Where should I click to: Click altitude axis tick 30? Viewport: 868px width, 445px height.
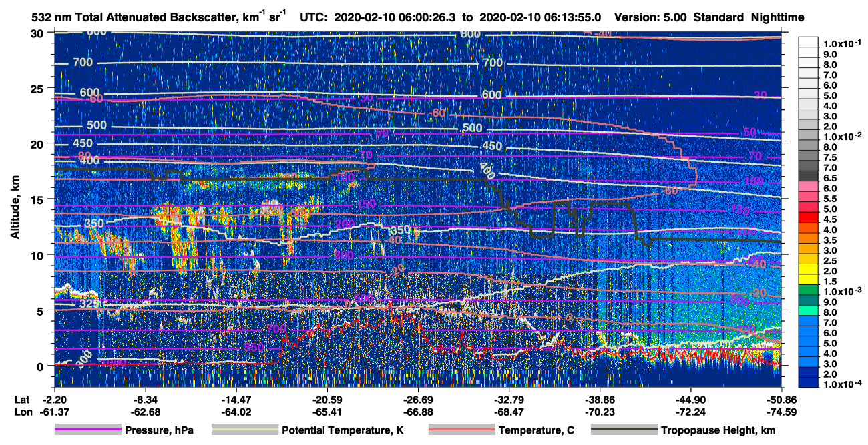tap(39, 33)
